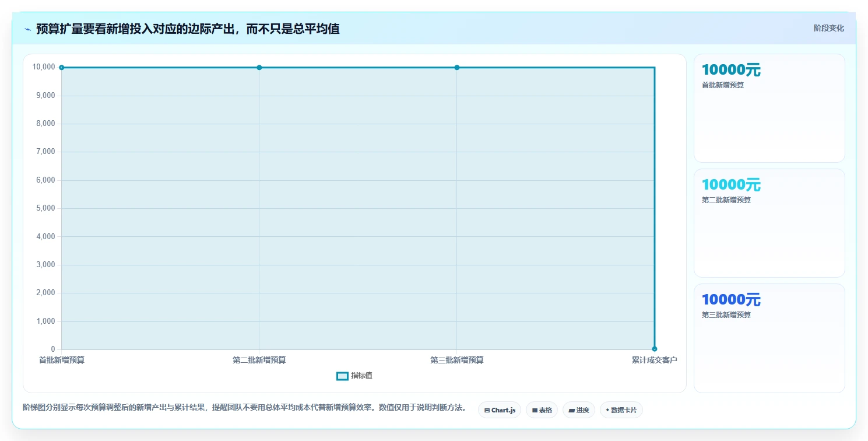The width and height of the screenshot is (868, 441).
Task: Click the 第三批新增预算 data point on chart
Action: point(457,68)
